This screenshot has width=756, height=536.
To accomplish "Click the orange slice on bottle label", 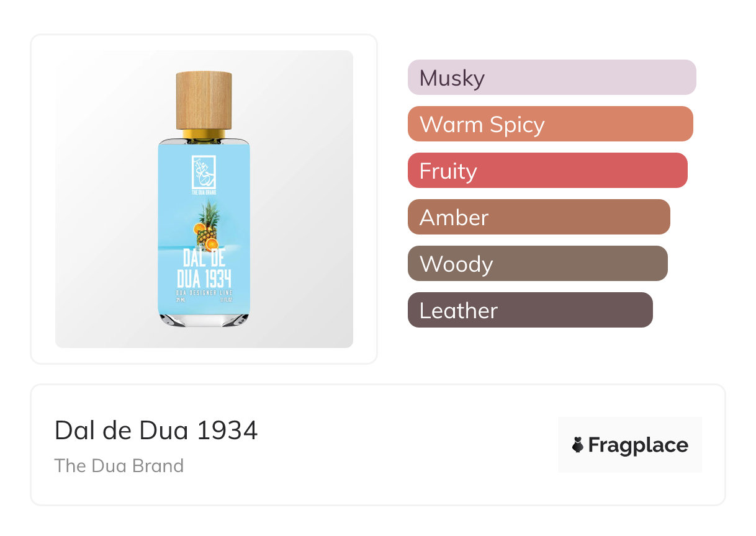I will [212, 243].
